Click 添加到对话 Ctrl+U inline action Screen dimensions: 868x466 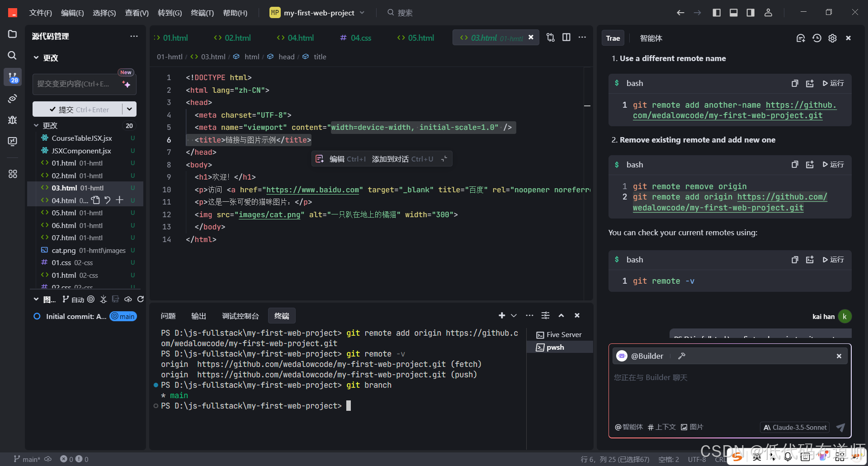pos(402,159)
